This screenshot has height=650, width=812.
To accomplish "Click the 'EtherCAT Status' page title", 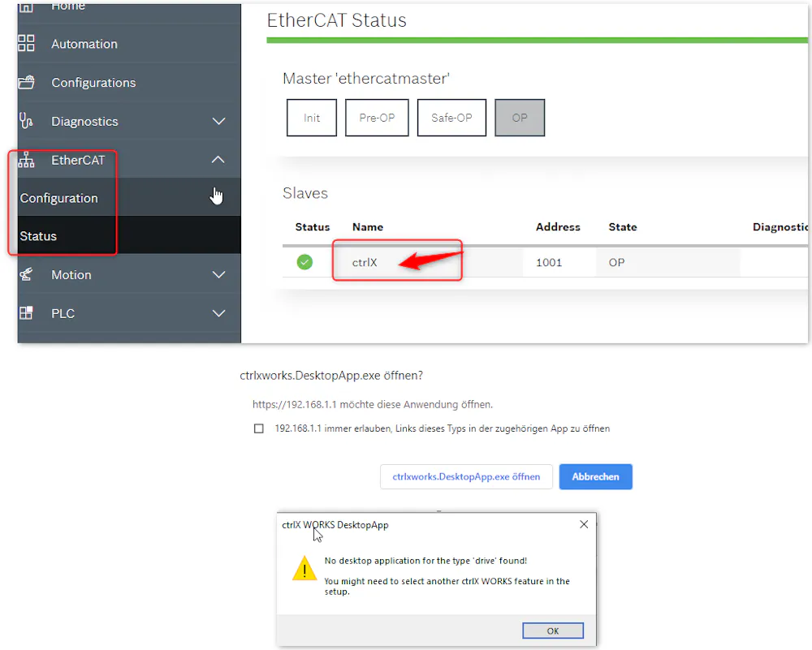I will [x=337, y=20].
